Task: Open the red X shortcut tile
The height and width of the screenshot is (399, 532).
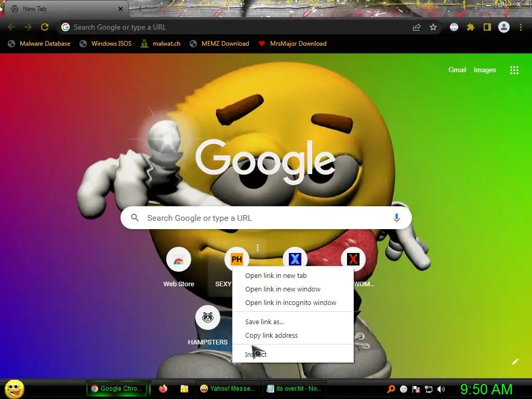Action: (x=353, y=260)
